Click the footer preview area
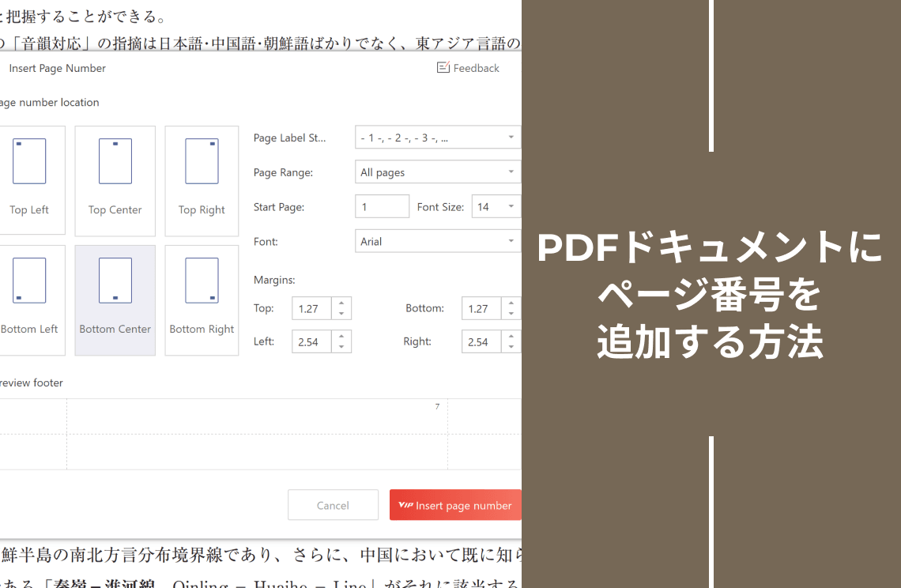The image size is (901, 588). click(x=257, y=434)
